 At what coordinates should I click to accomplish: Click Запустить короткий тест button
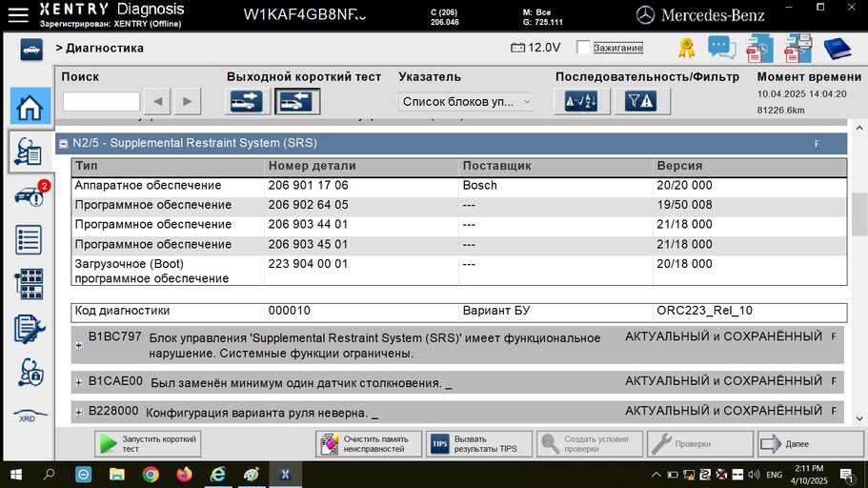pyautogui.click(x=148, y=444)
